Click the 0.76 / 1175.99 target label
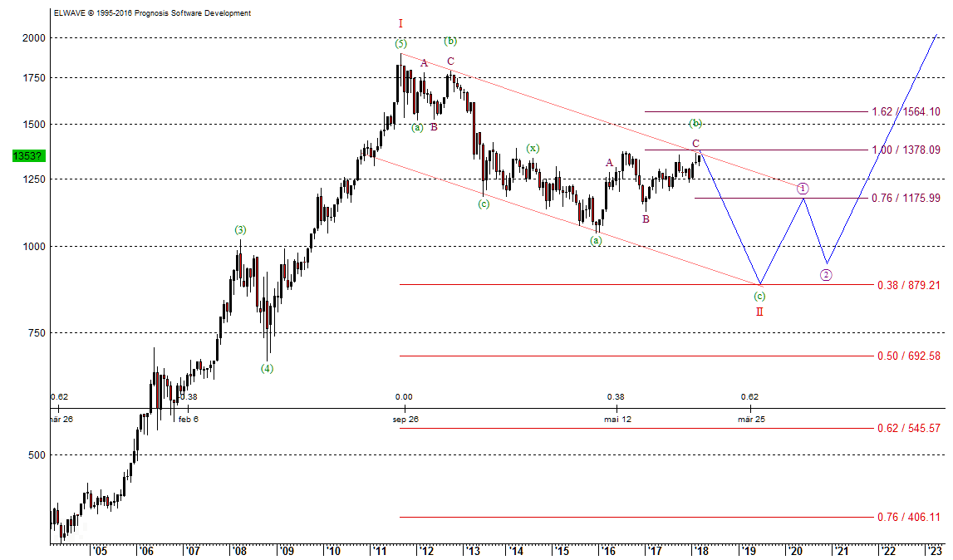Viewport: 953px width, 560px height. pos(906,198)
